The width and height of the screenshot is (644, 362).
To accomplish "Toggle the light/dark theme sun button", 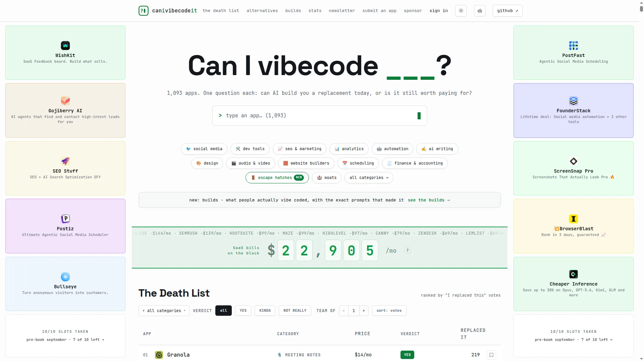I will (461, 11).
